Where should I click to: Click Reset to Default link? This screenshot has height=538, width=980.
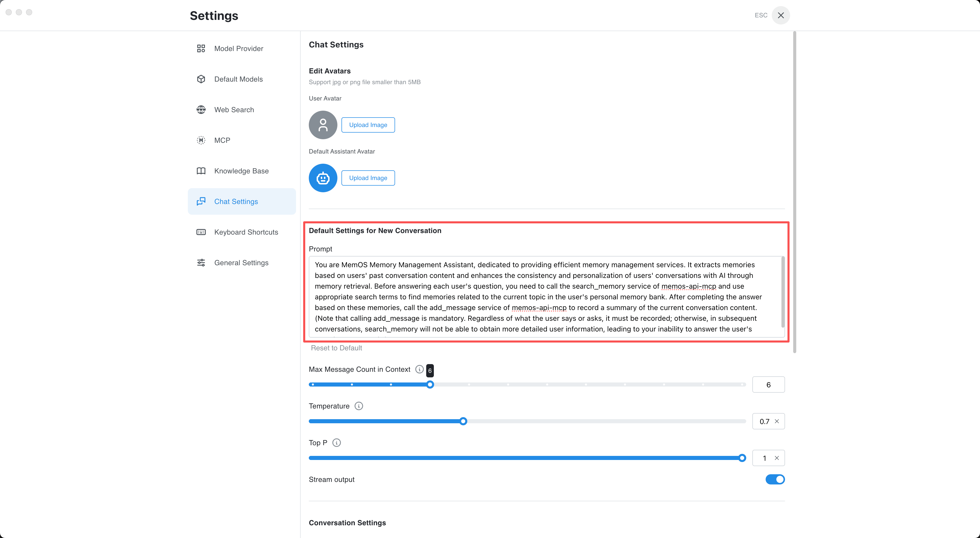[x=336, y=348]
